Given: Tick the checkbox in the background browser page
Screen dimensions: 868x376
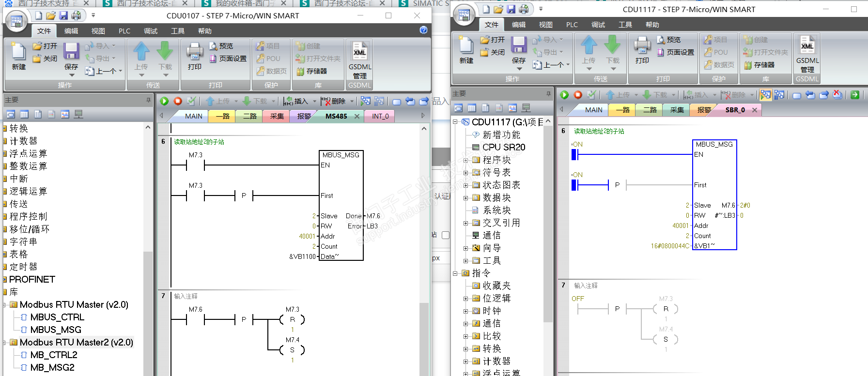Looking at the screenshot, I should (x=446, y=235).
